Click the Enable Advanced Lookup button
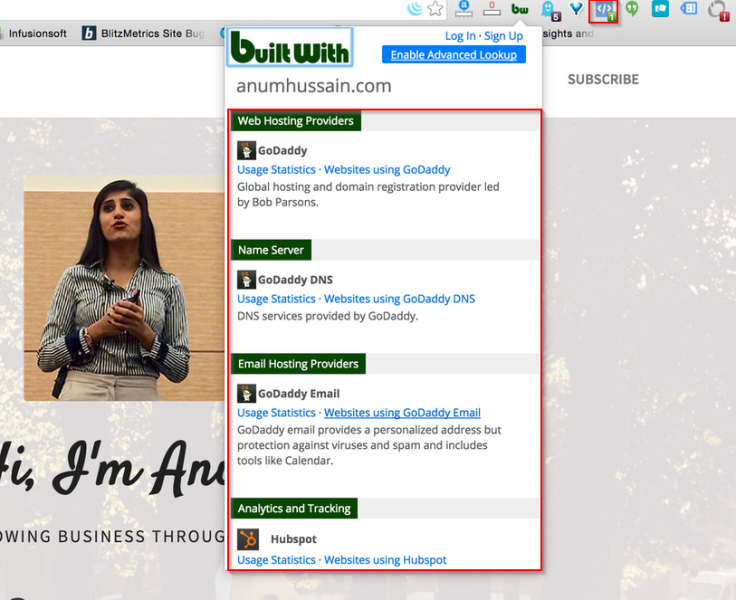The image size is (736, 600). click(453, 54)
